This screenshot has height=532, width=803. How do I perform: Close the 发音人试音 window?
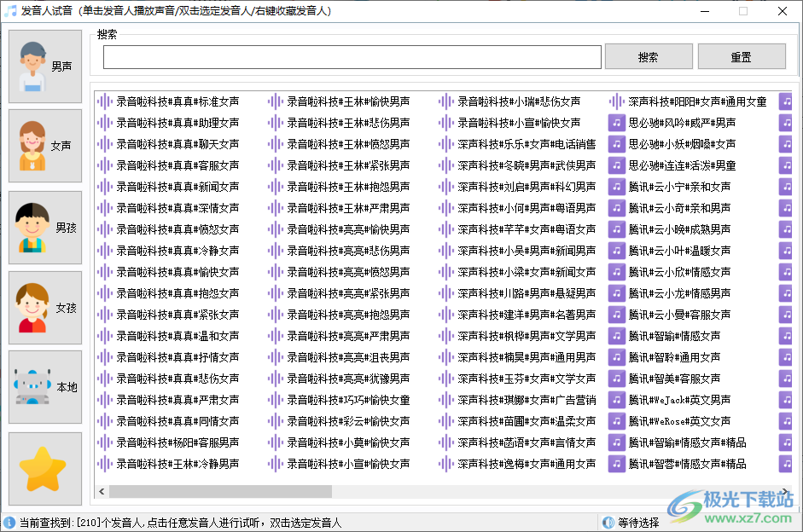(x=782, y=11)
